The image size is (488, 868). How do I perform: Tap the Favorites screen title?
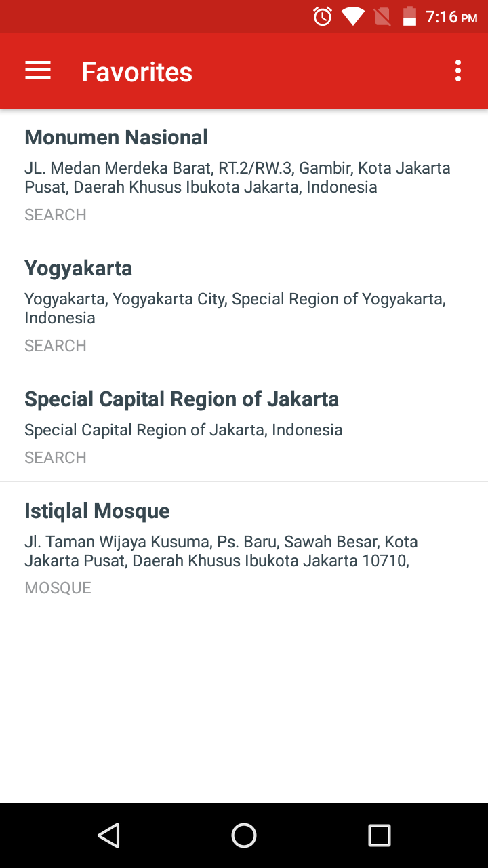pos(137,72)
